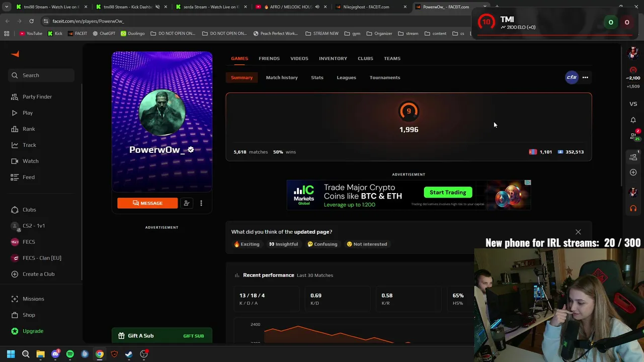Click the VS icon in right sidebar
Image resolution: width=644 pixels, height=362 pixels.
pos(633,104)
